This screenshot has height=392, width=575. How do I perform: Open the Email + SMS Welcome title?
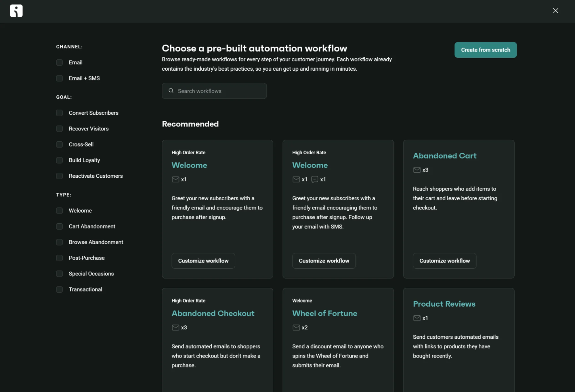click(310, 165)
